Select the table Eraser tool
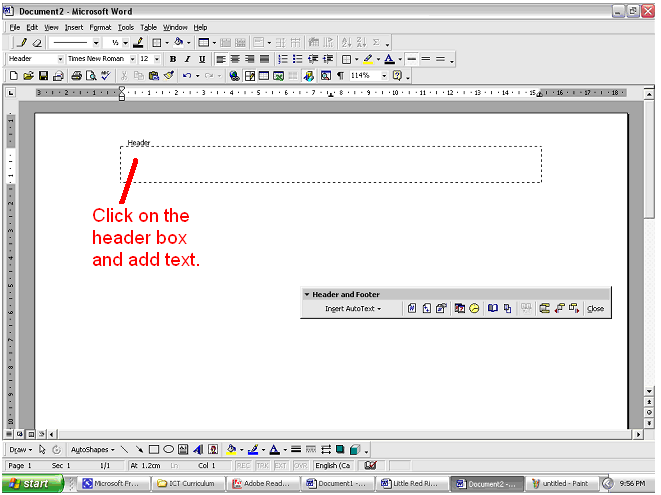Viewport: 661px width, 495px height. (x=37, y=43)
